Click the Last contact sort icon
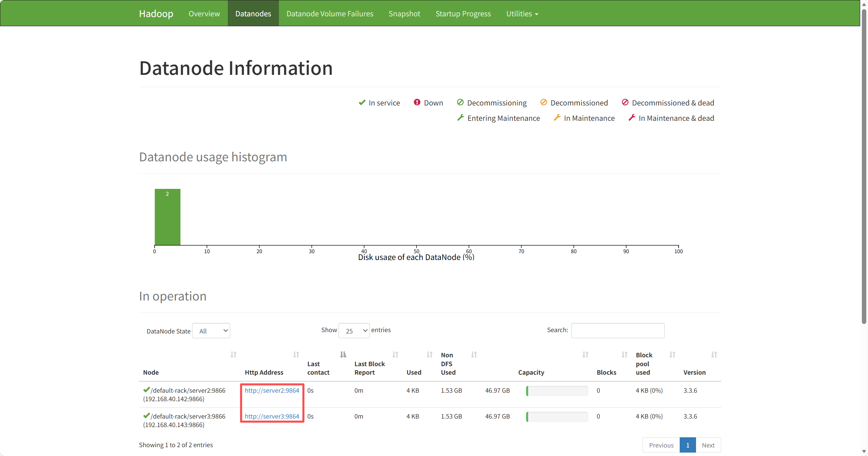The width and height of the screenshot is (868, 456). coord(343,355)
